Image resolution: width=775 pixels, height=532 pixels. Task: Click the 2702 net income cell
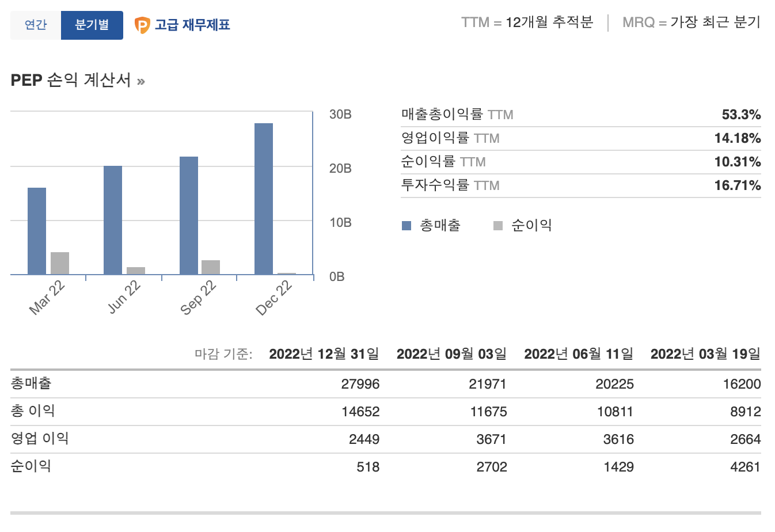point(492,467)
